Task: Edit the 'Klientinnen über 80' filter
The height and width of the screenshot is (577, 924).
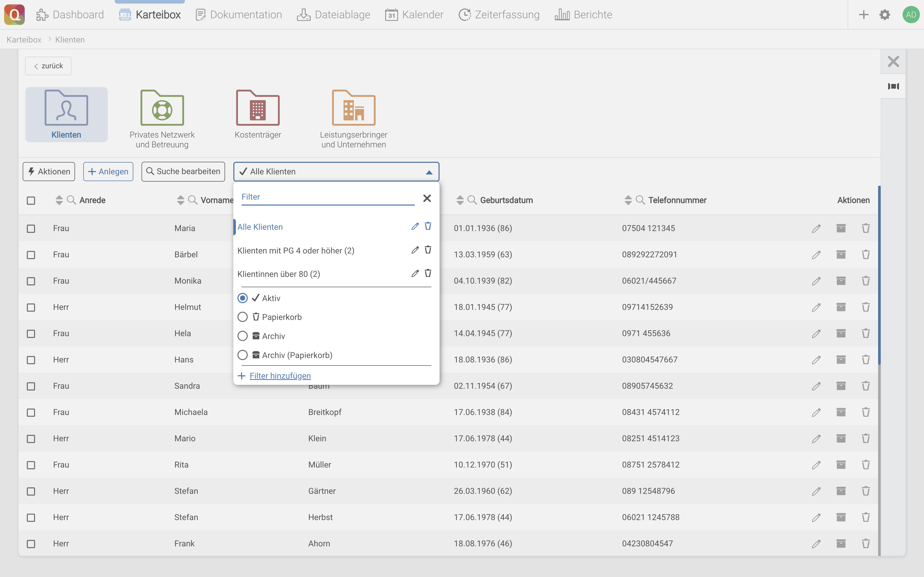Action: (415, 274)
